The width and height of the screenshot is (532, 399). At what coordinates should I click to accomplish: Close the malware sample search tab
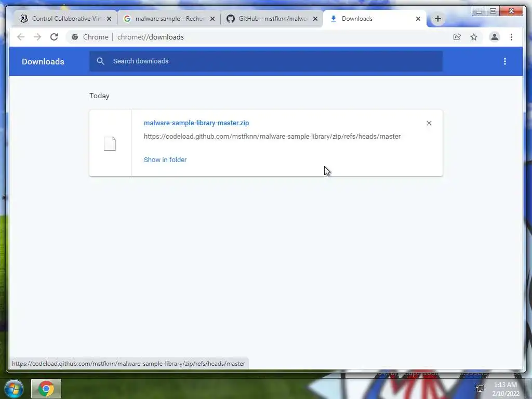(x=212, y=19)
